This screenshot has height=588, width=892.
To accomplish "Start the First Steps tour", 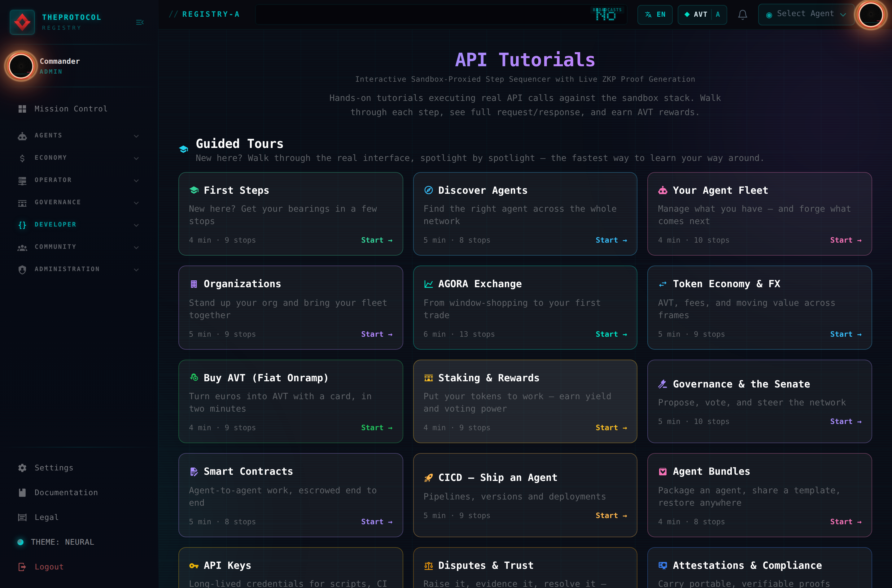I will pos(377,240).
